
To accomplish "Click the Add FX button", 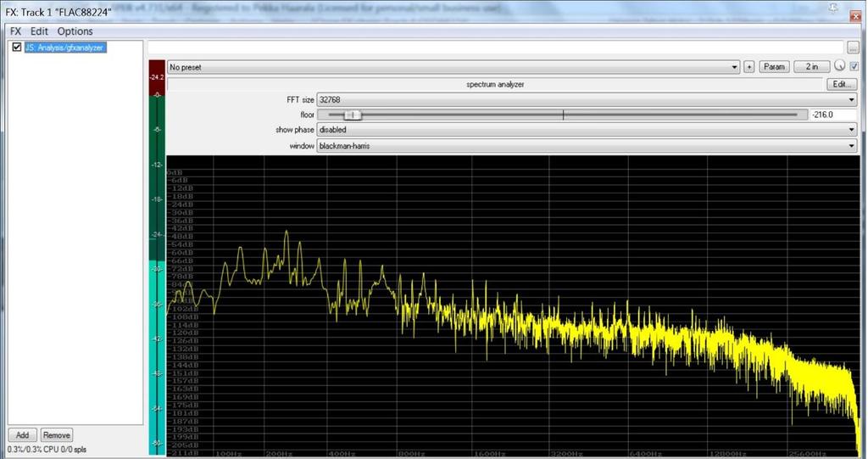I will [x=23, y=435].
